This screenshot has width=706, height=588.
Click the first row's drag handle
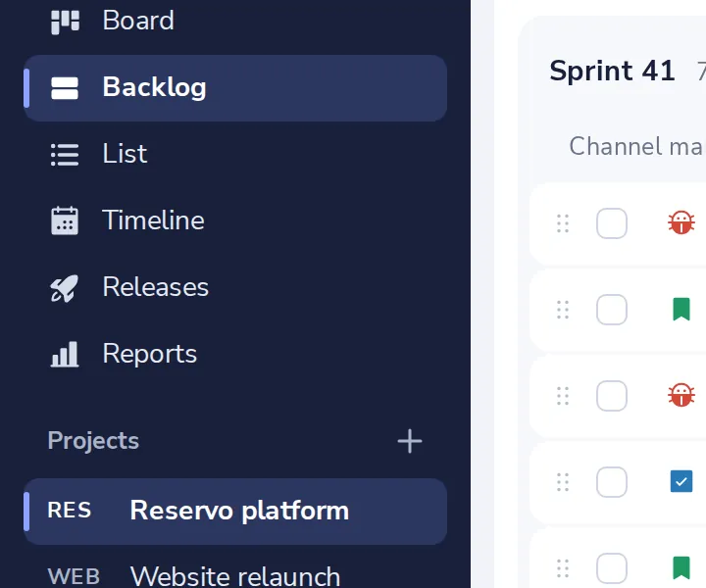tap(563, 223)
